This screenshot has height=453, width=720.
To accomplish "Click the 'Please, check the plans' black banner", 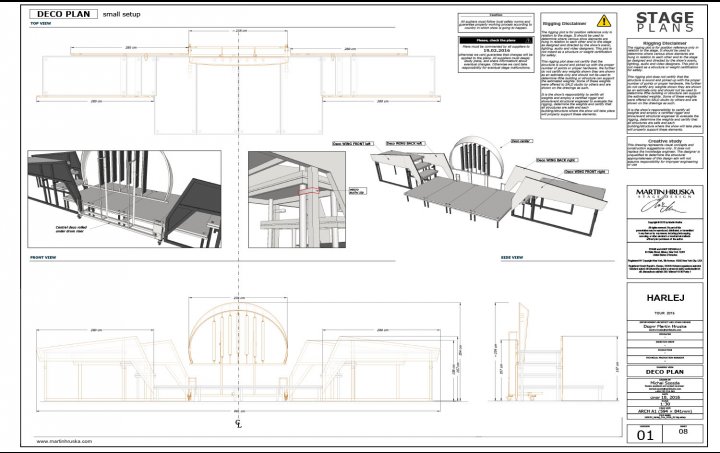I will click(x=496, y=40).
